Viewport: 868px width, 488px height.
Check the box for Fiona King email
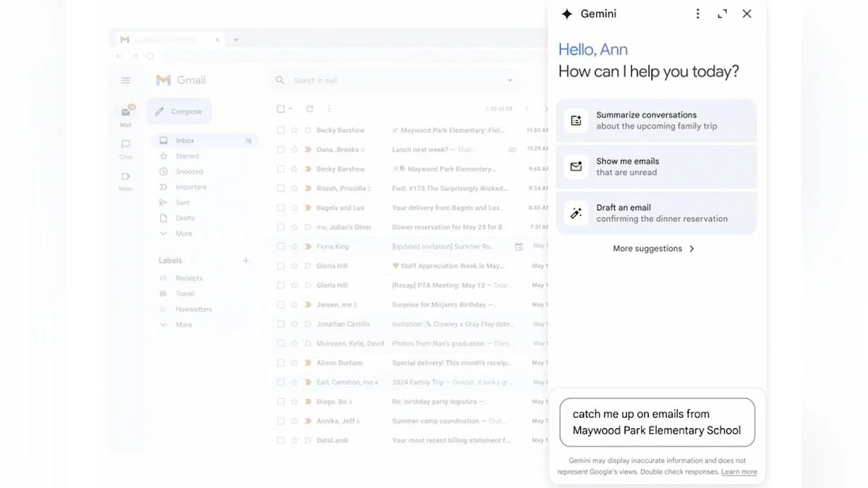pos(281,247)
